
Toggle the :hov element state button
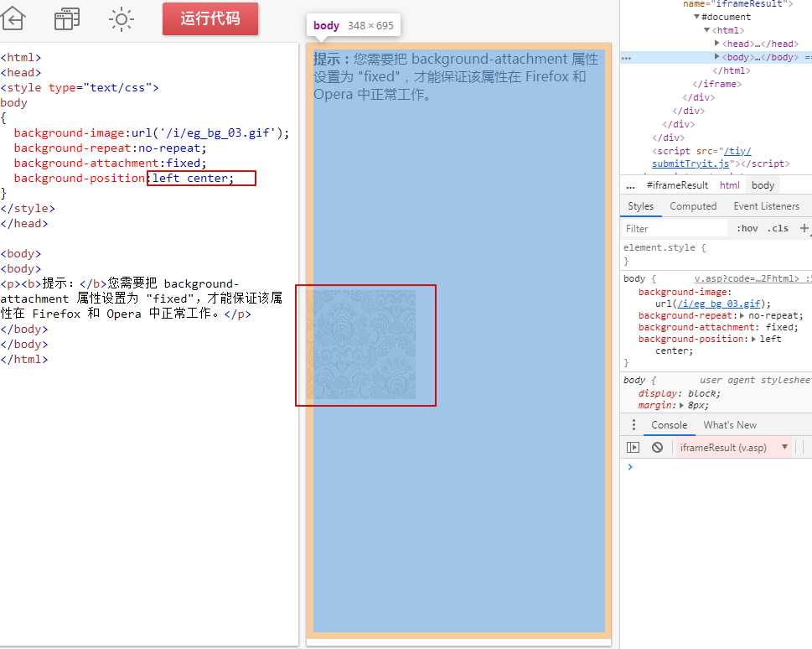[x=747, y=229]
